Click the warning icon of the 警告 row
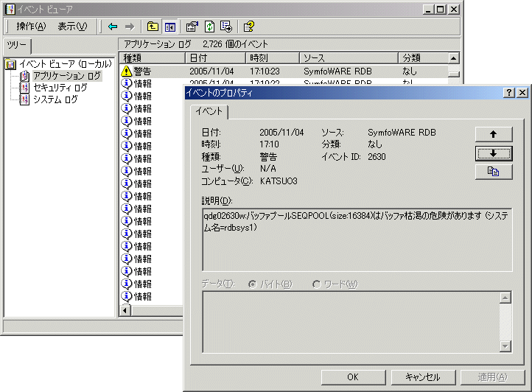Image resolution: width=532 pixels, height=392 pixels. pyautogui.click(x=126, y=71)
